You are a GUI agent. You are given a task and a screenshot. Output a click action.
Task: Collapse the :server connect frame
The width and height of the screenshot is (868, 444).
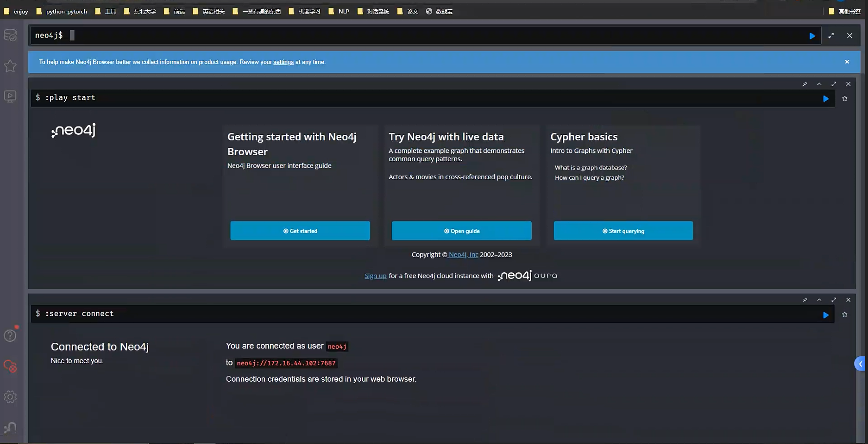[x=819, y=300]
